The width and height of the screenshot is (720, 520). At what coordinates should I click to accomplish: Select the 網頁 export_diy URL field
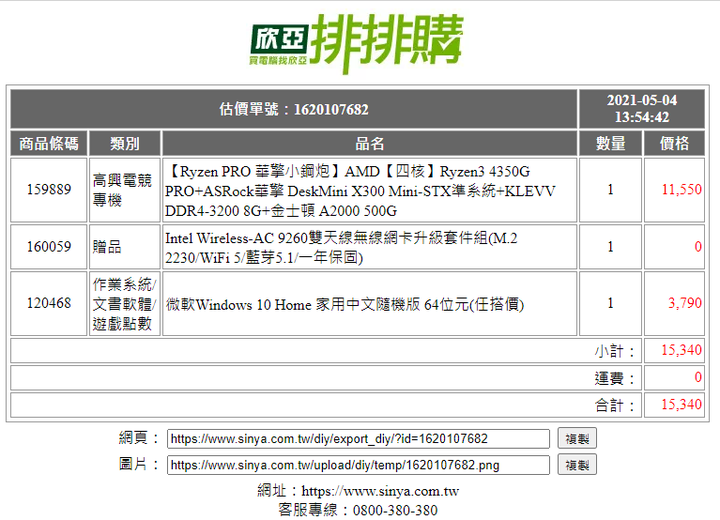(x=358, y=439)
